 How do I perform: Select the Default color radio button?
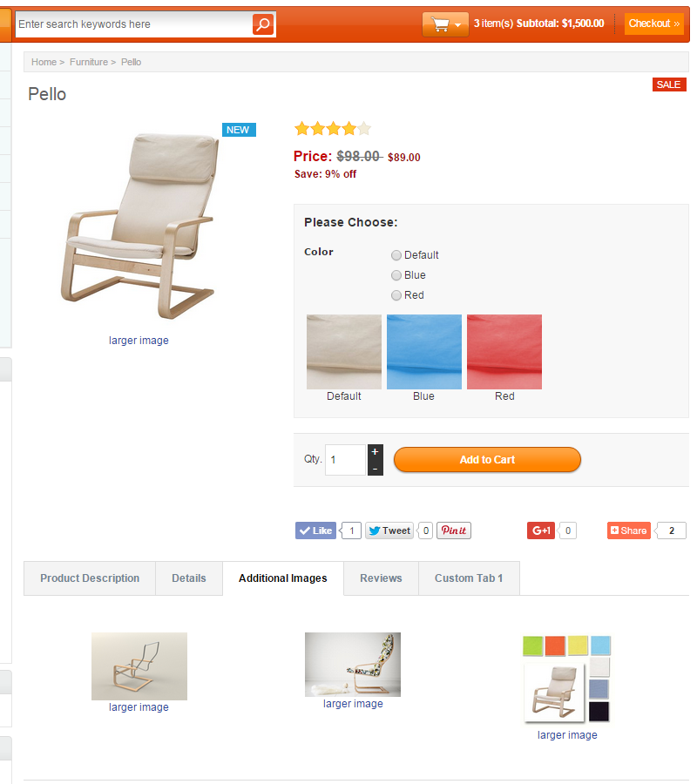pyautogui.click(x=396, y=255)
